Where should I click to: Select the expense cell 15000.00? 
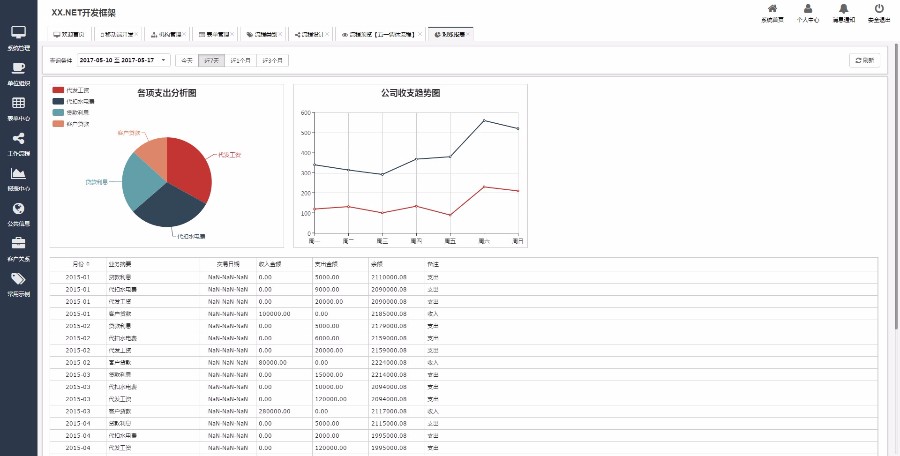click(x=341, y=374)
